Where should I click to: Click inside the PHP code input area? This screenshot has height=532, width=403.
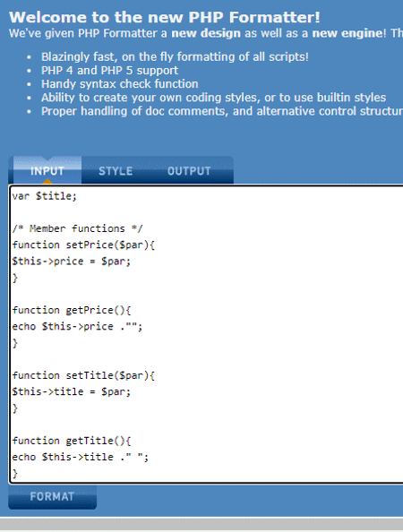tap(206, 334)
